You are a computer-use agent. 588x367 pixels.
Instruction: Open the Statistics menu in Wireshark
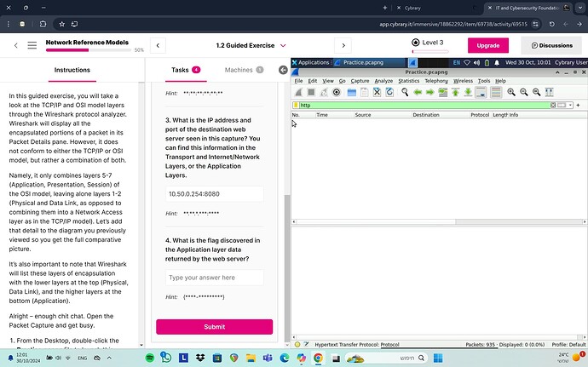(409, 81)
